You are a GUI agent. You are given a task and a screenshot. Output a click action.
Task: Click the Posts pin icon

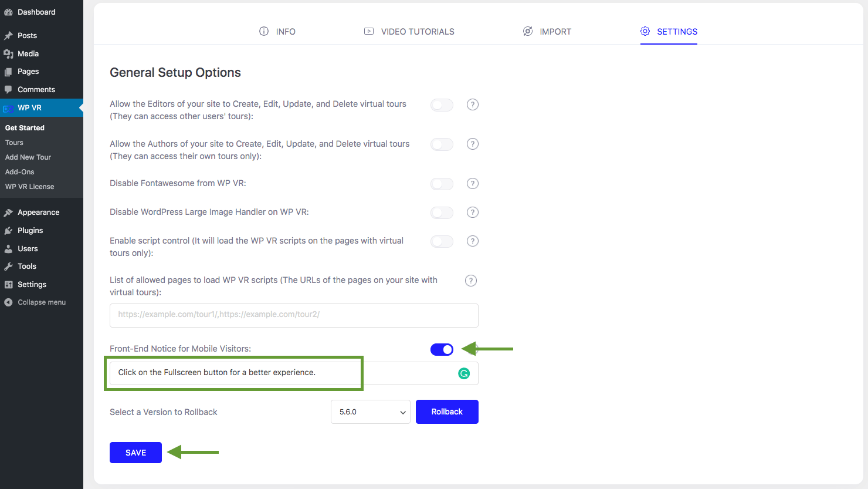coord(8,36)
